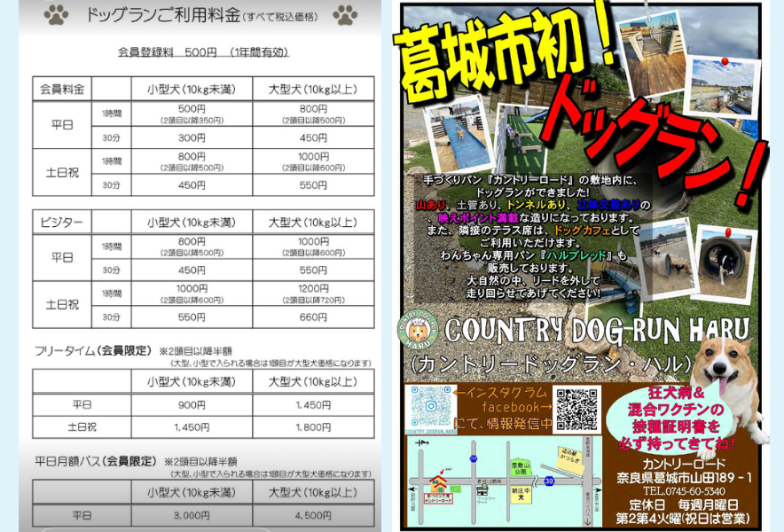Click the 定休日 毎週月曜日 line

click(684, 505)
